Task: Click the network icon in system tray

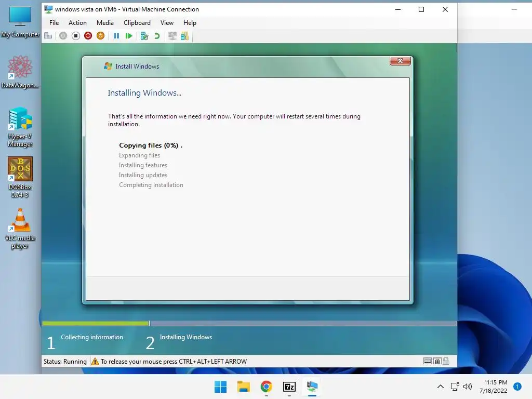Action: (455, 387)
